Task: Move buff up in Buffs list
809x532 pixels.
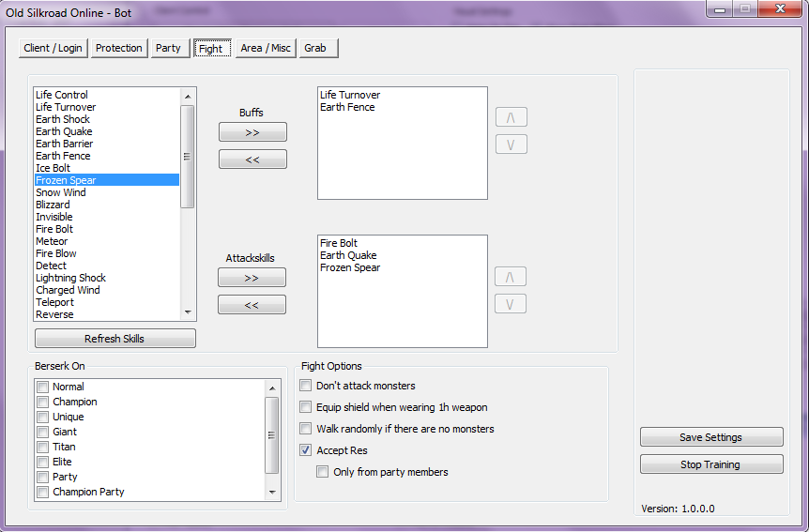Action: (511, 117)
